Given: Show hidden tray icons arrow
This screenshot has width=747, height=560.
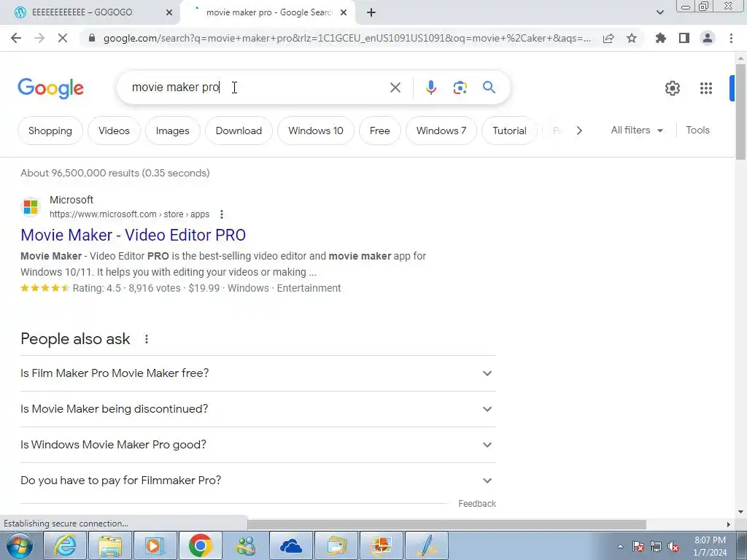Looking at the screenshot, I should [x=620, y=547].
